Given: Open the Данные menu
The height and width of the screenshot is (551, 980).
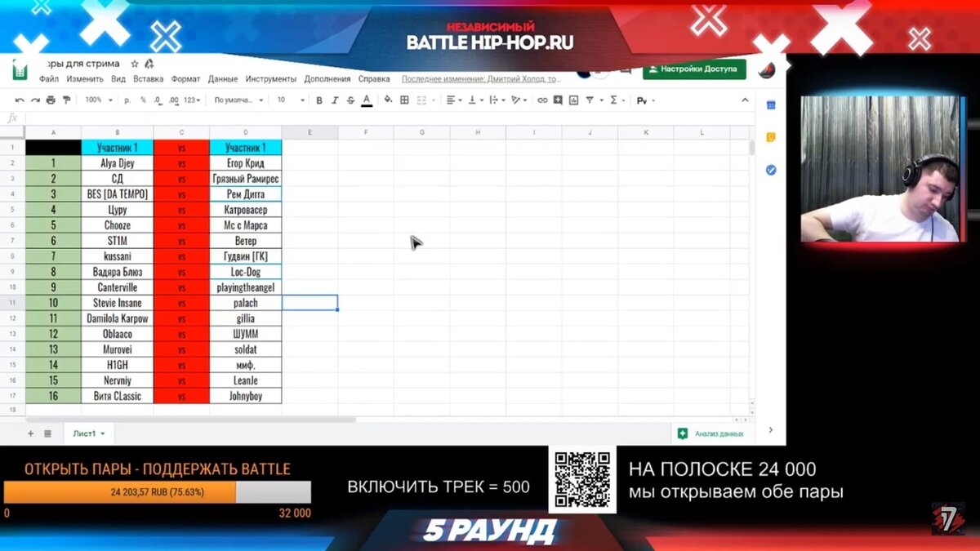Looking at the screenshot, I should (223, 79).
